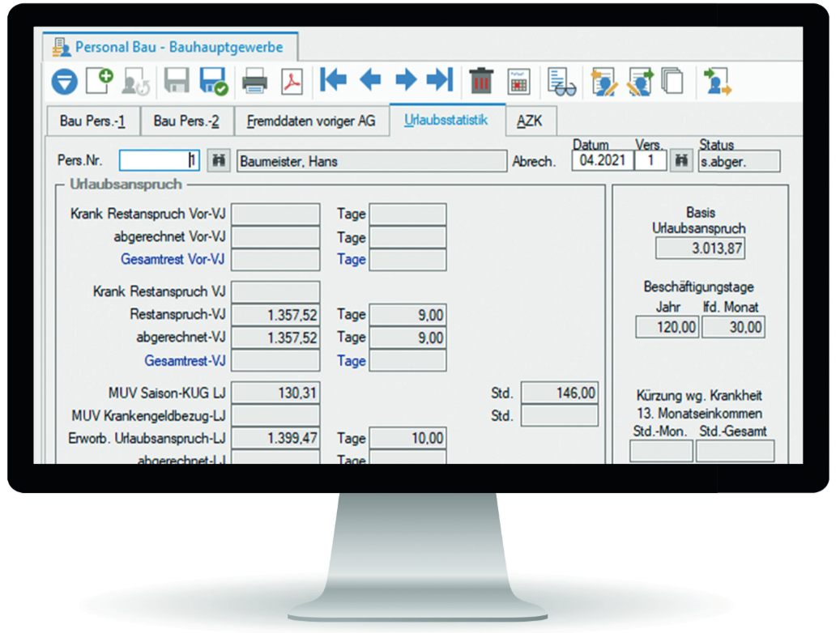
Task: Open the document preview with glasses icon
Action: tap(561, 81)
